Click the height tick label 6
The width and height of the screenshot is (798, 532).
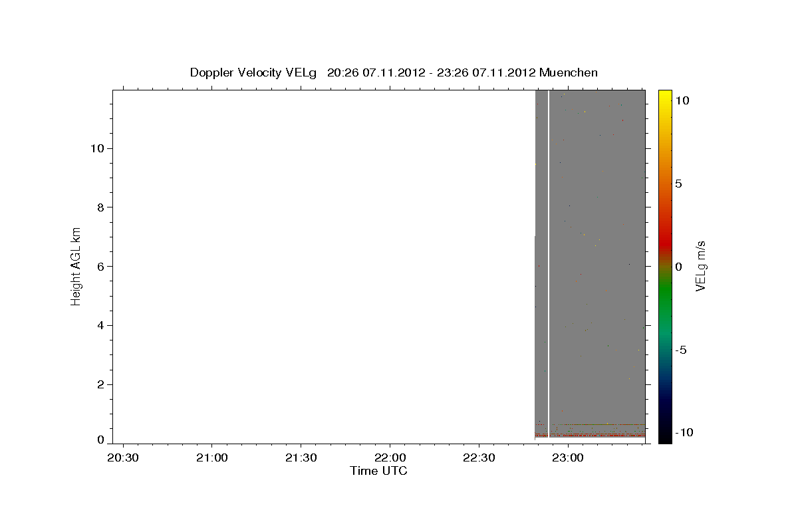pyautogui.click(x=100, y=267)
